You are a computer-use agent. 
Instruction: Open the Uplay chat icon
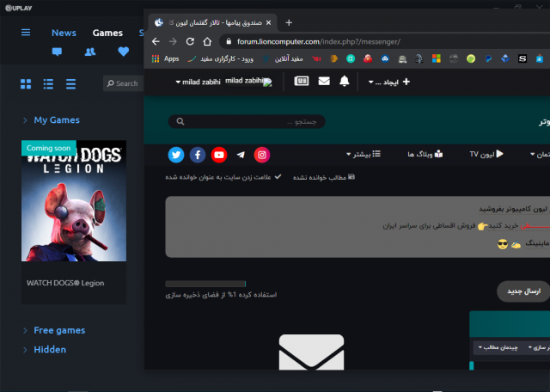(58, 52)
